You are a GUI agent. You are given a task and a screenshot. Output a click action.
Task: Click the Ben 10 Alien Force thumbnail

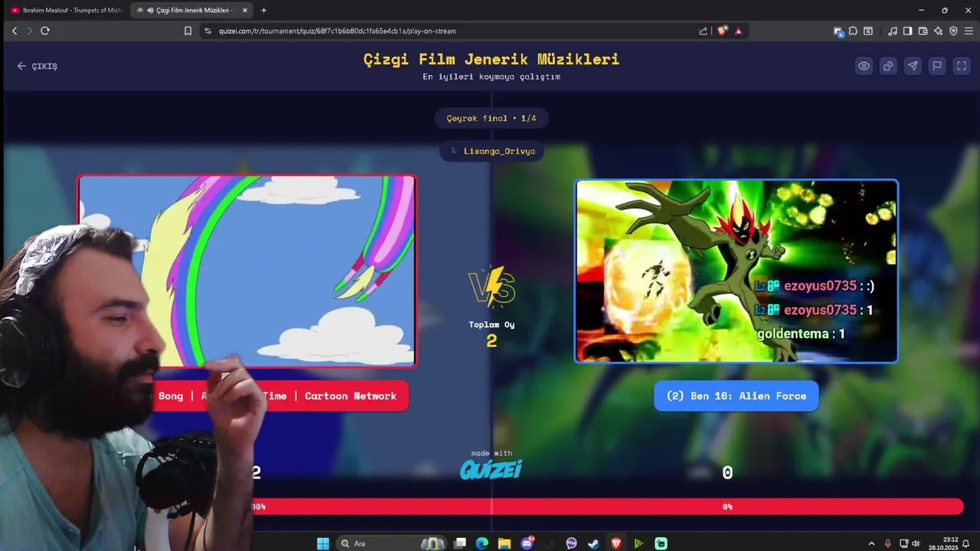737,271
